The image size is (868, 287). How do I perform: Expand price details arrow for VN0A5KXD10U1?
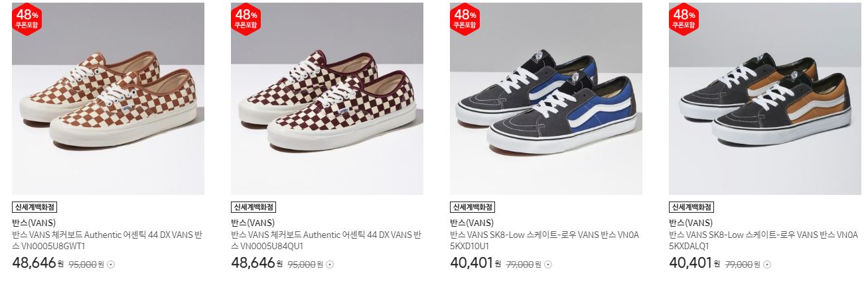[x=549, y=264]
